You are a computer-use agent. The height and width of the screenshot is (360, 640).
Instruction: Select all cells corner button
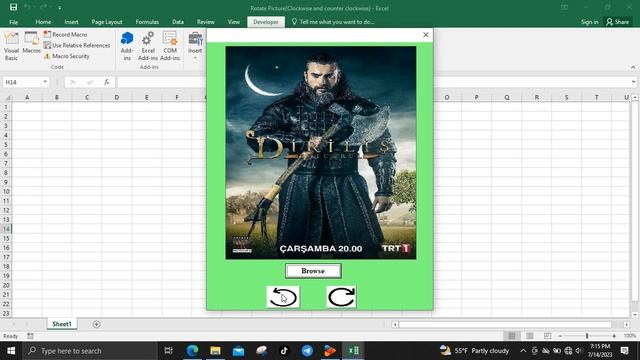7,97
